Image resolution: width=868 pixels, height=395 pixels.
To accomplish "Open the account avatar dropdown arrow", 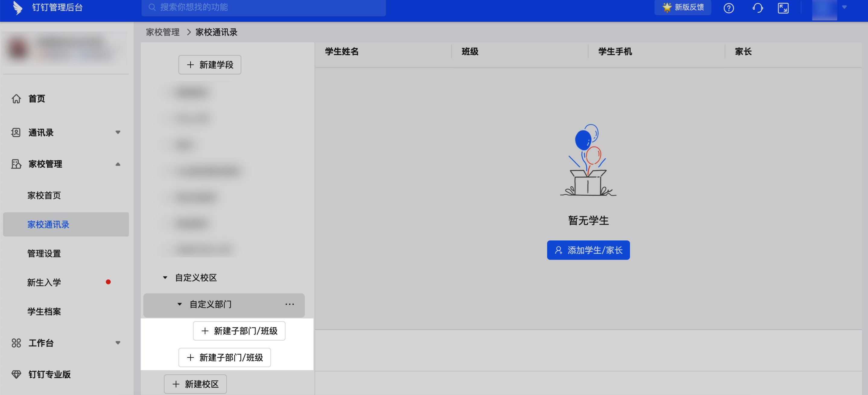I will 844,7.
